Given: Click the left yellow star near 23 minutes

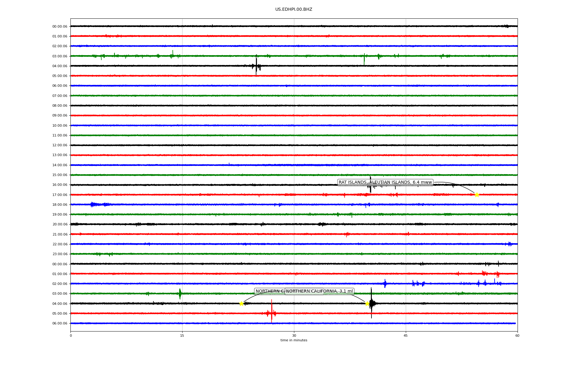Looking at the screenshot, I should tap(241, 304).
